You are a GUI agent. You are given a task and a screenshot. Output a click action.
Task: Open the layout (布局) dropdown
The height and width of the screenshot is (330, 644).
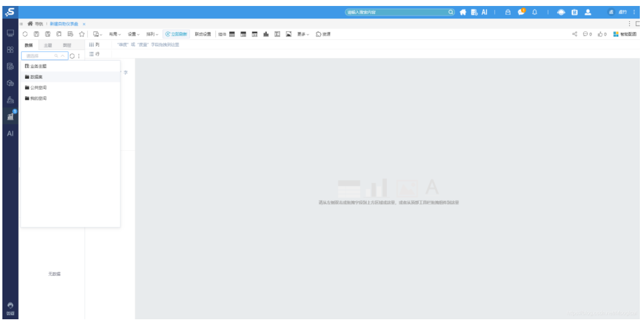pos(115,34)
